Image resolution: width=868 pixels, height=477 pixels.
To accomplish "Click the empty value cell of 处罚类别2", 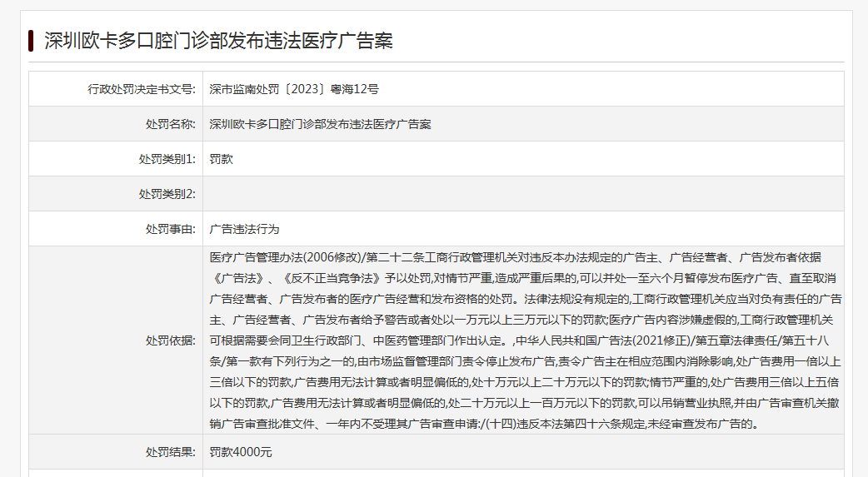I will click(522, 194).
